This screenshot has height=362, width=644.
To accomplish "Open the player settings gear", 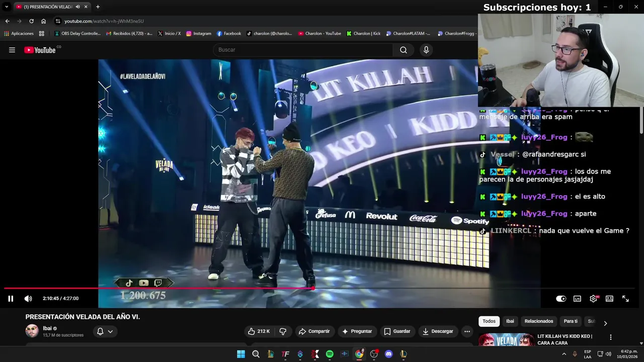I will [594, 299].
